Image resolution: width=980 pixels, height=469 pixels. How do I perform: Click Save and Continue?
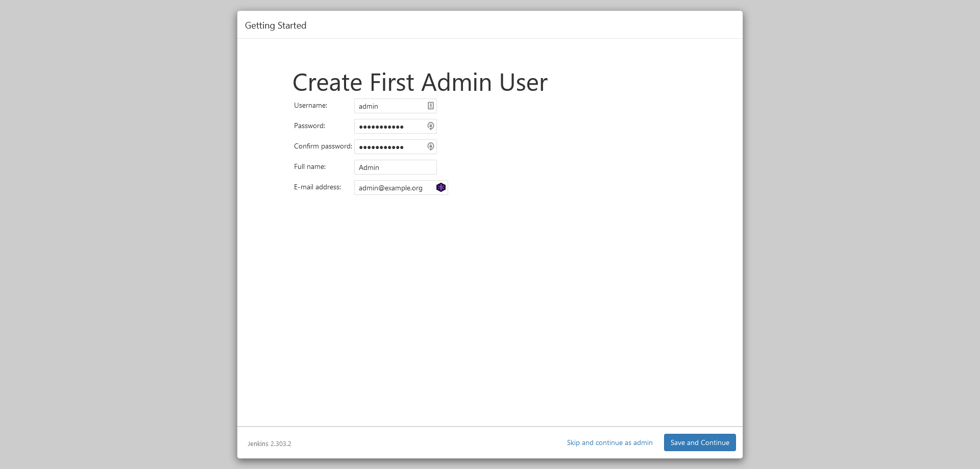(700, 442)
